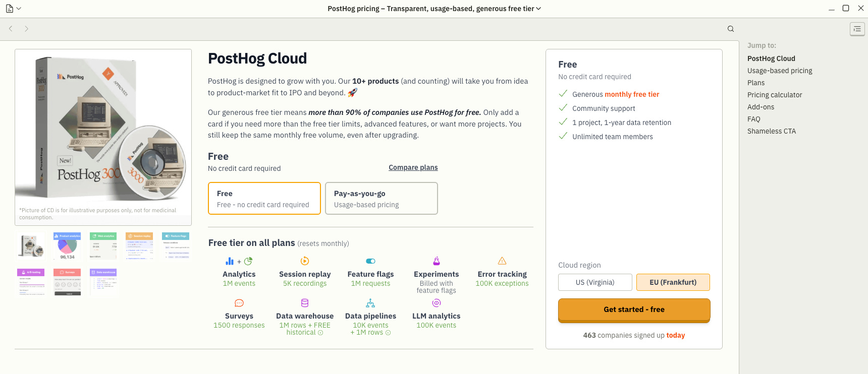Click the Session replay icon

tap(305, 261)
